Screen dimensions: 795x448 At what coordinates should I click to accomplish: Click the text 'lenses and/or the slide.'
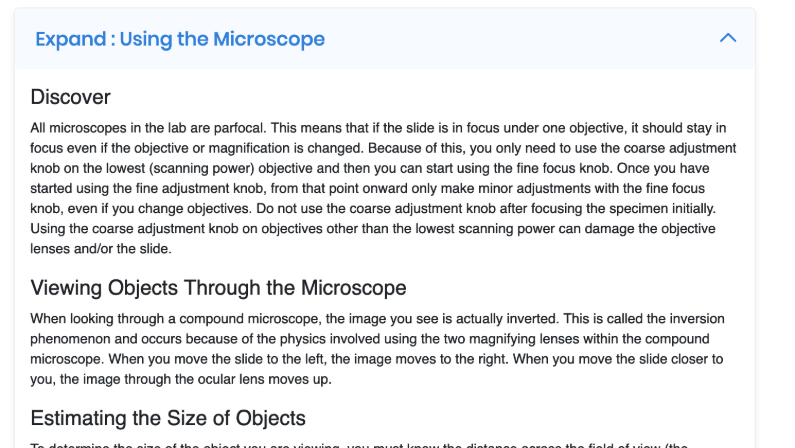101,248
